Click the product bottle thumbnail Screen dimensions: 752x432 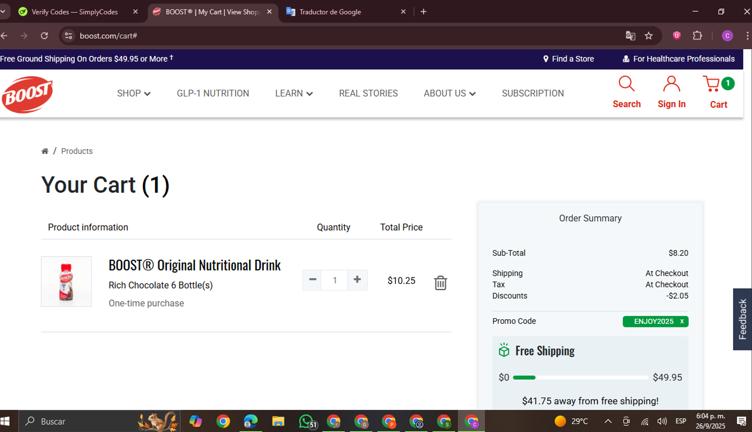coord(66,281)
